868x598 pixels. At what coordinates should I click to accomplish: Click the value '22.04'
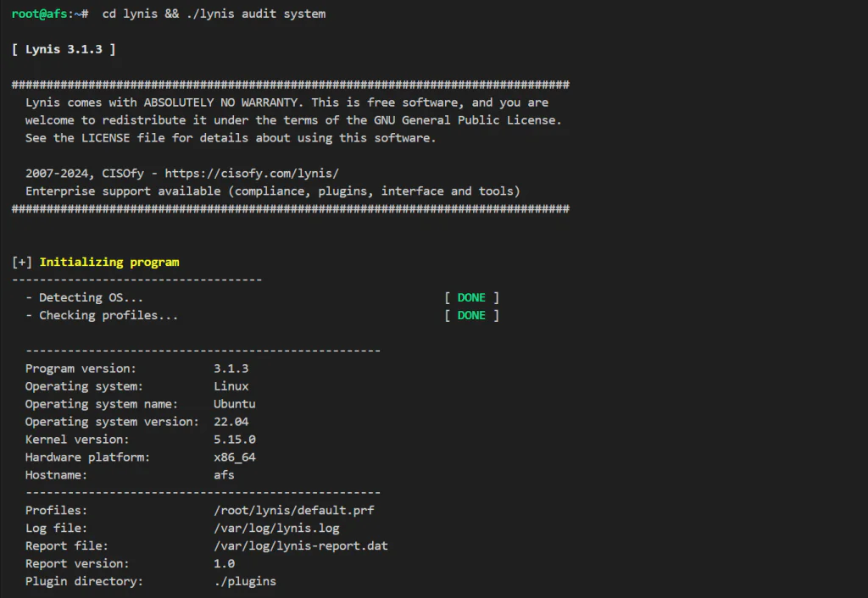[231, 422]
